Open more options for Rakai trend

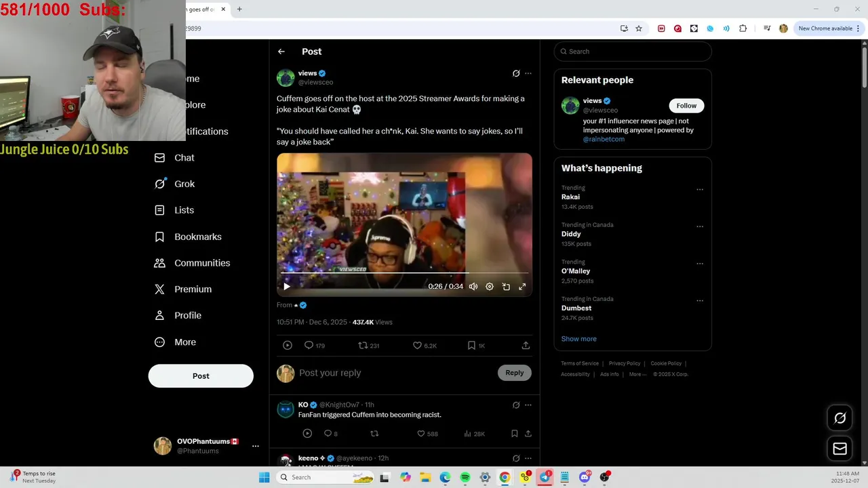point(700,190)
